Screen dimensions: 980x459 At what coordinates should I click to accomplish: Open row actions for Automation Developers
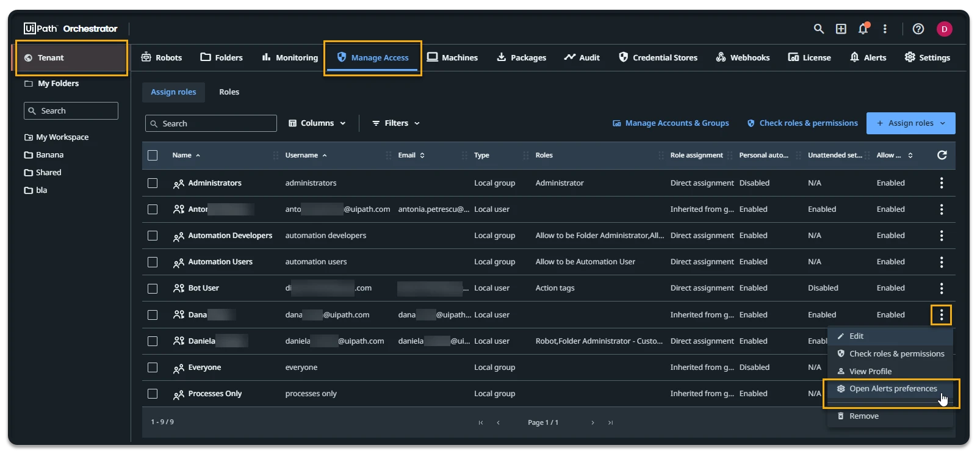click(x=942, y=236)
